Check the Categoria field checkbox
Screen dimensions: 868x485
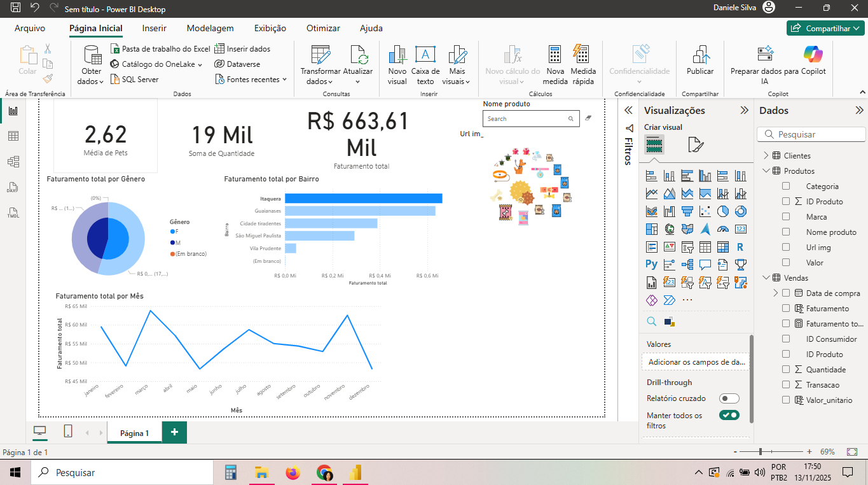(x=786, y=186)
